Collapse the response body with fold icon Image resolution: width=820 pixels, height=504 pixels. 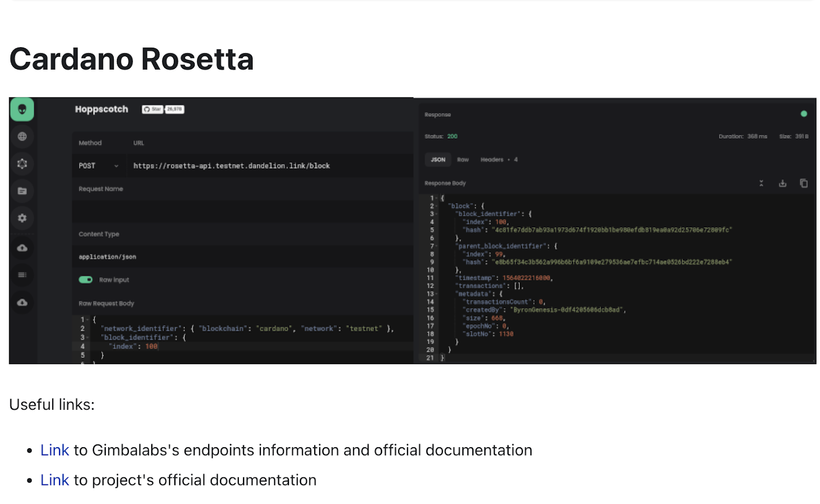pyautogui.click(x=761, y=183)
